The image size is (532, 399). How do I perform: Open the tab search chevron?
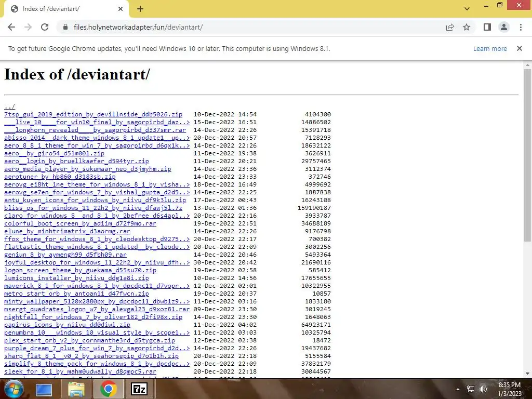(467, 9)
